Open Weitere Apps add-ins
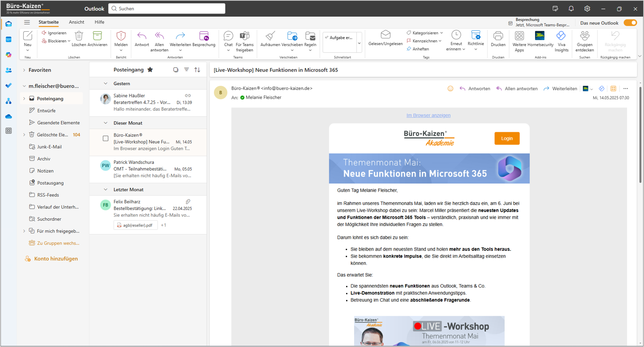Image resolution: width=644 pixels, height=347 pixels. [519, 41]
